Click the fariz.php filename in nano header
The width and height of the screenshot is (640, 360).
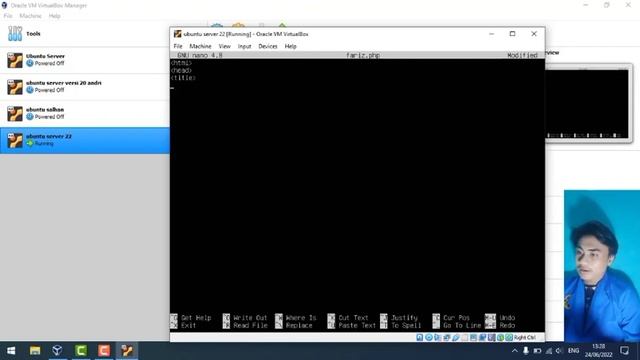(x=362, y=55)
